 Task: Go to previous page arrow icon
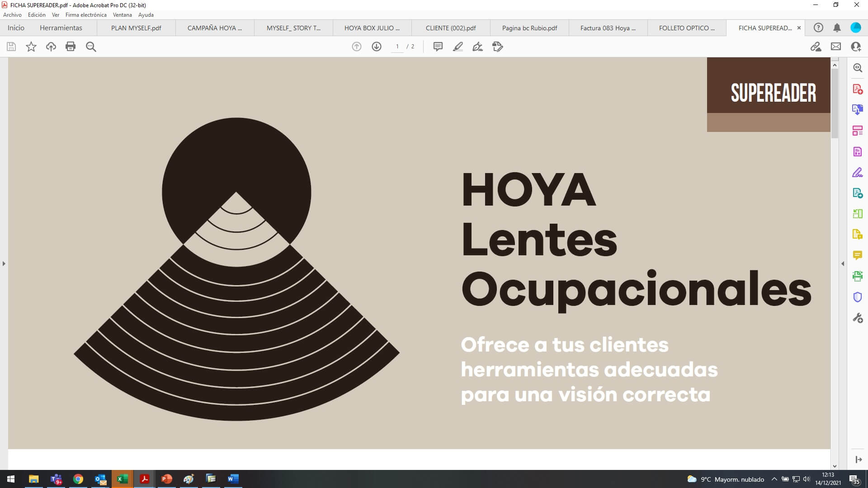(x=357, y=47)
